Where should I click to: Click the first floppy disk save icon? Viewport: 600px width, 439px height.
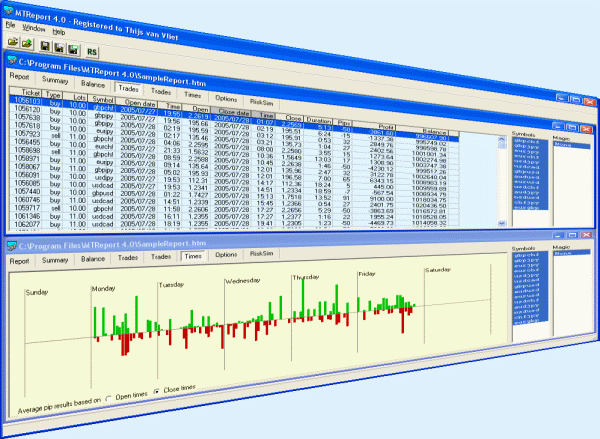(45, 44)
